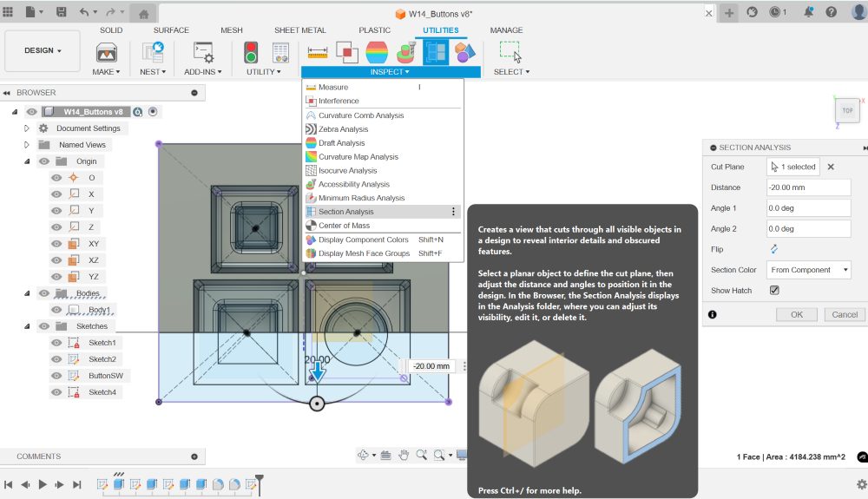Toggle visibility of W14_Buttons v8 component

(x=31, y=112)
